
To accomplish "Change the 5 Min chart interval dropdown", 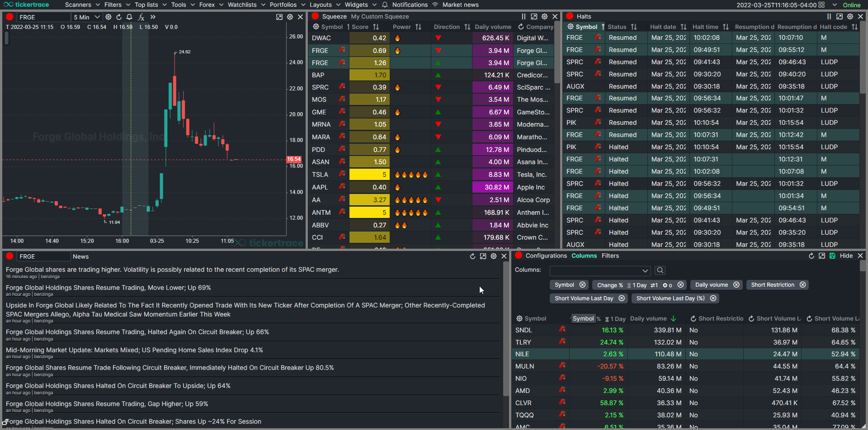I will click(x=86, y=17).
